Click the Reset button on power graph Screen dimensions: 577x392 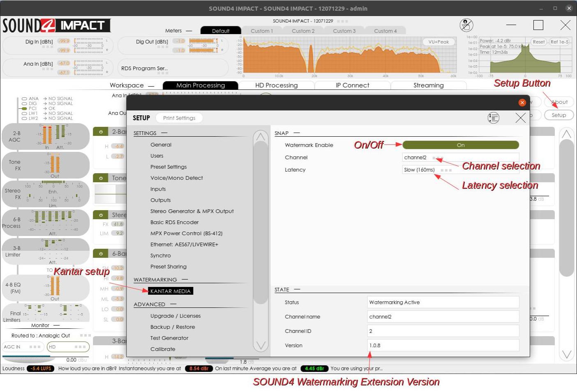[538, 42]
